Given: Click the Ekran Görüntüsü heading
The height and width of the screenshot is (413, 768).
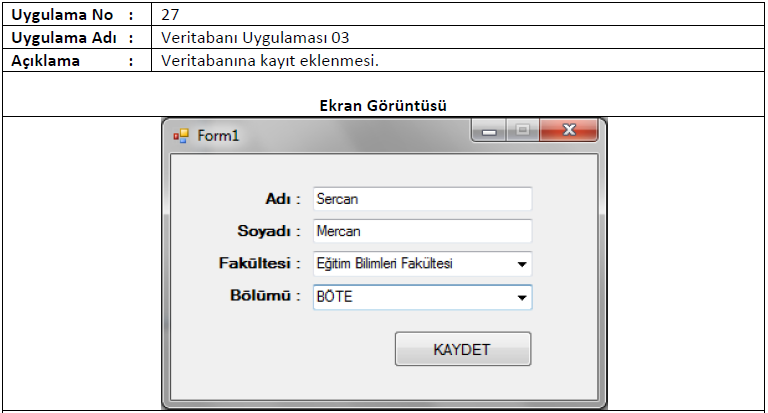Looking at the screenshot, I should (x=383, y=105).
